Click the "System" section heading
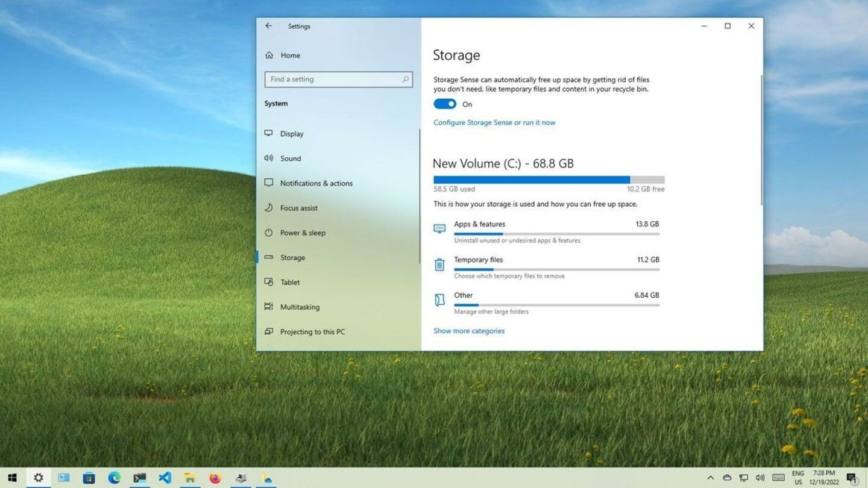 [276, 104]
